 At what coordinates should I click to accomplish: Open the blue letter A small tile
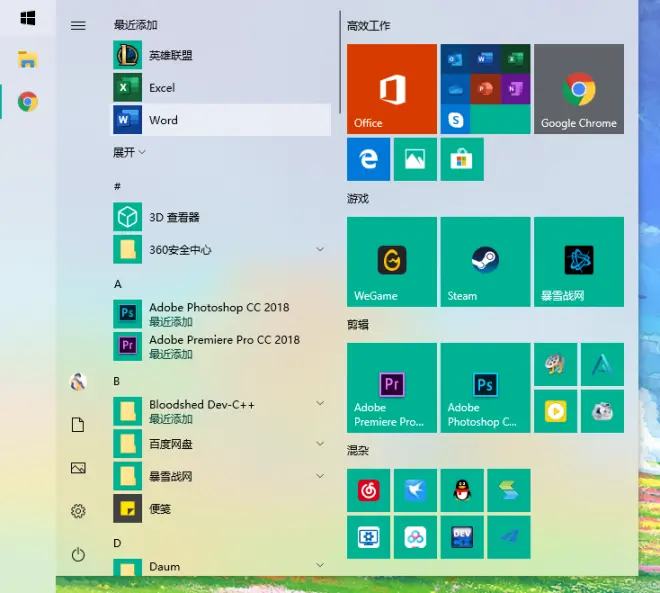click(602, 364)
